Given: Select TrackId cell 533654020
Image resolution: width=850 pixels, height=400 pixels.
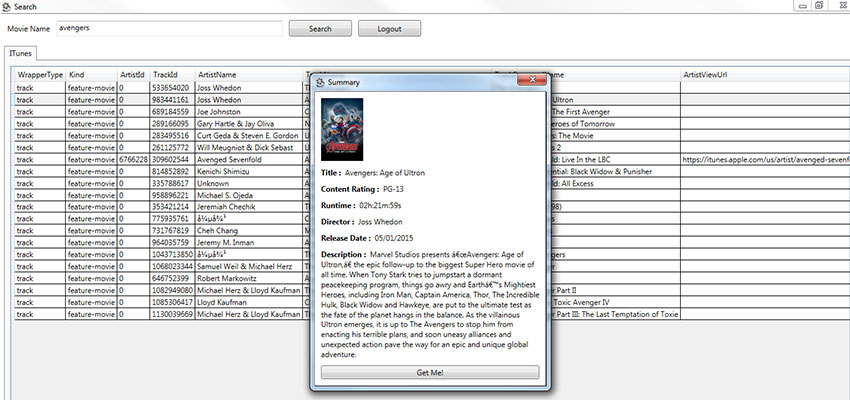Looking at the screenshot, I should pos(172,87).
